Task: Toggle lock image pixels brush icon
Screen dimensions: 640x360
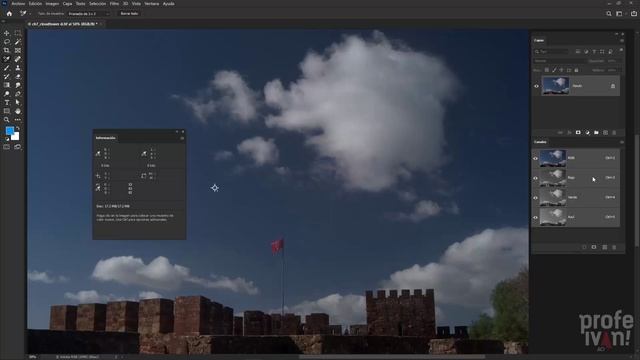Action: pos(554,70)
